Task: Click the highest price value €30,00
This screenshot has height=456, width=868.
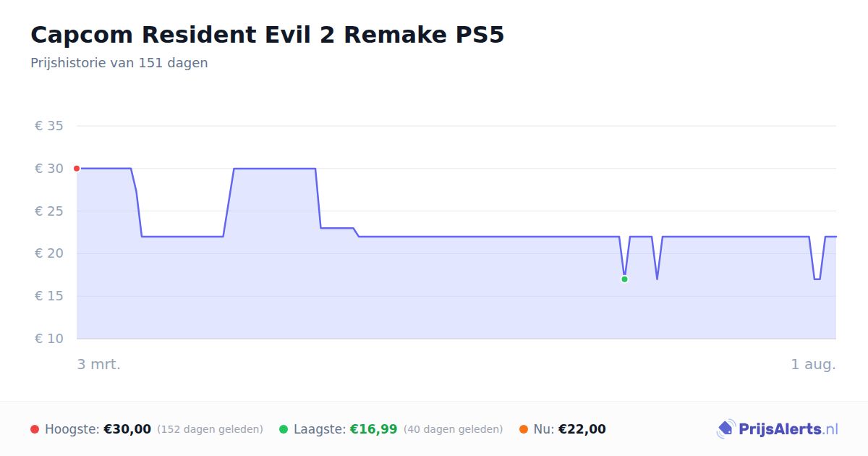Action: pyautogui.click(x=127, y=429)
